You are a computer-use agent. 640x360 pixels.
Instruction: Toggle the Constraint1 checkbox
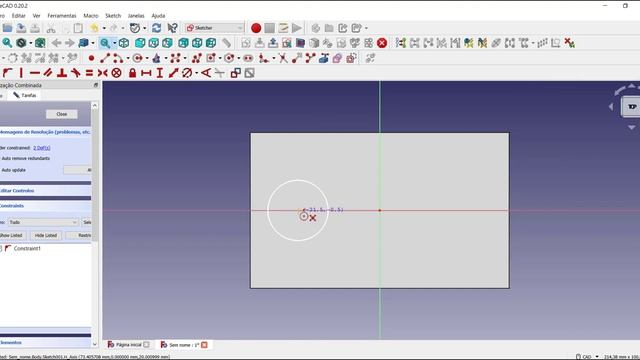[1, 248]
